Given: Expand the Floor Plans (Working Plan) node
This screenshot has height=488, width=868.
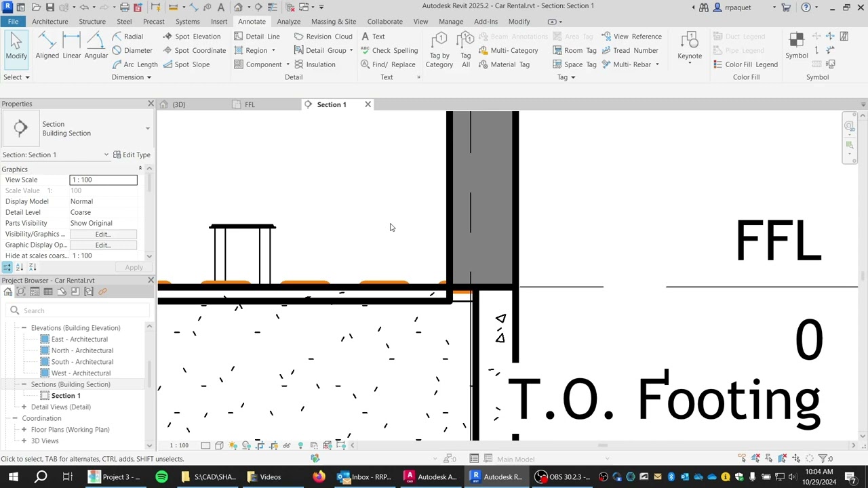Looking at the screenshot, I should point(24,430).
